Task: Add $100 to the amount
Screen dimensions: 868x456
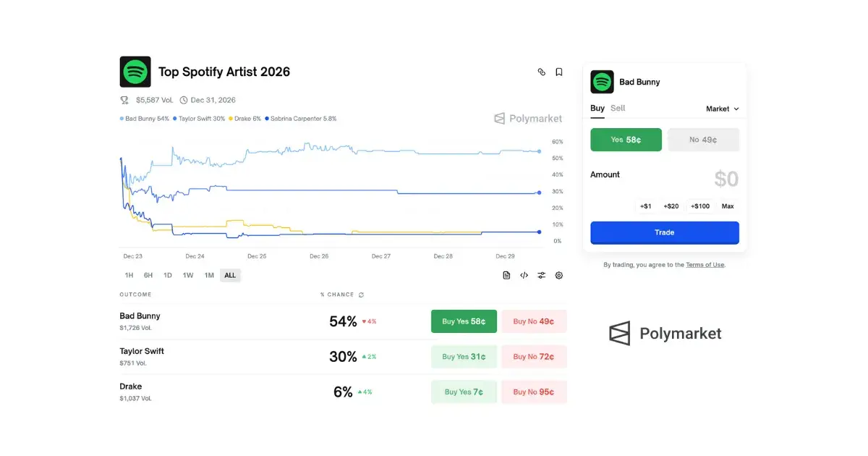Action: [x=699, y=206]
